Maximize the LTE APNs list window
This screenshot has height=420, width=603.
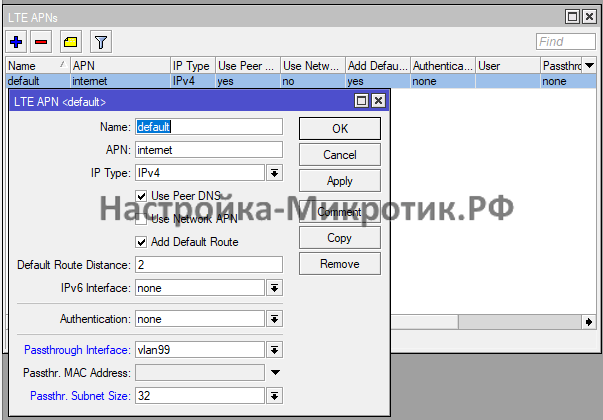572,17
